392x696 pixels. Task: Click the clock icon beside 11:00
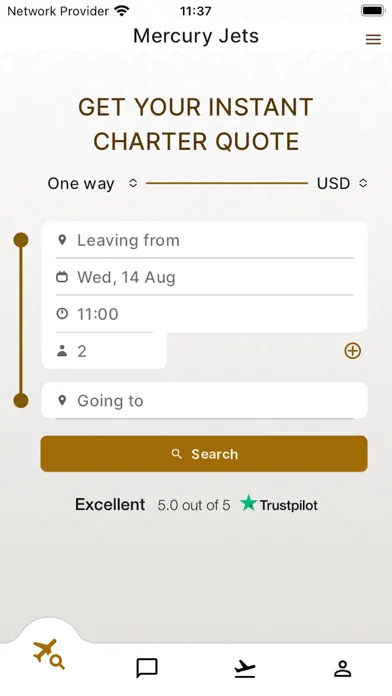[x=62, y=314]
